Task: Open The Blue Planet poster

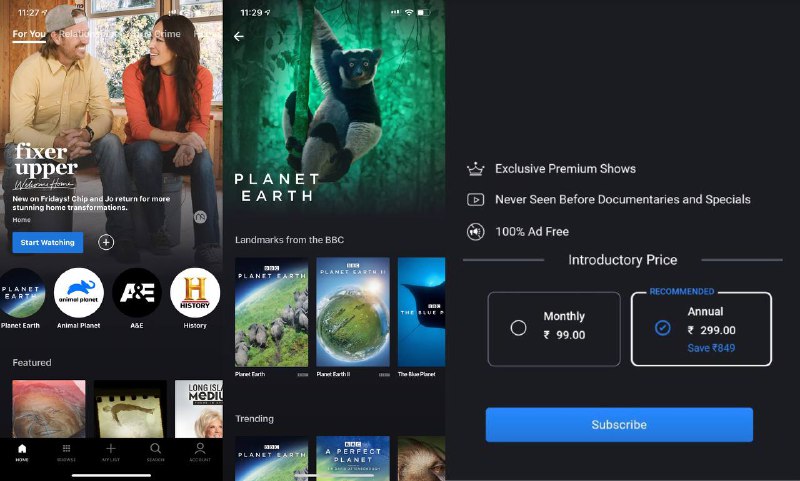Action: pos(421,312)
